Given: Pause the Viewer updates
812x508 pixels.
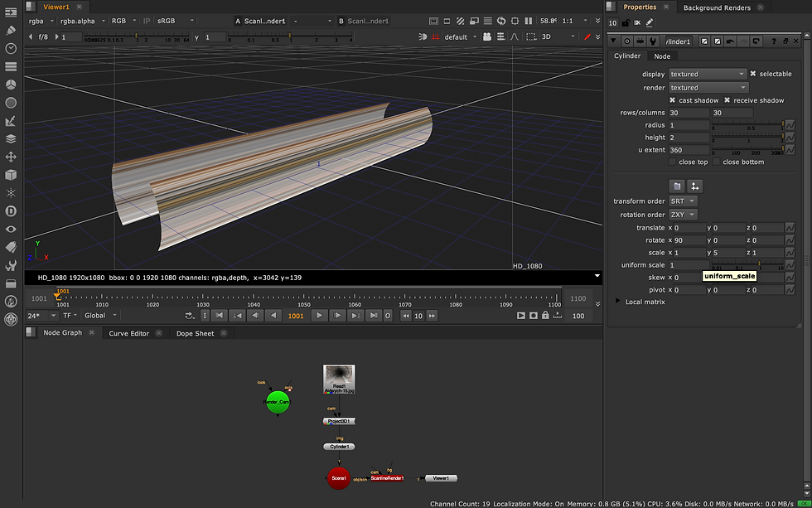Looking at the screenshot, I should click(529, 22).
